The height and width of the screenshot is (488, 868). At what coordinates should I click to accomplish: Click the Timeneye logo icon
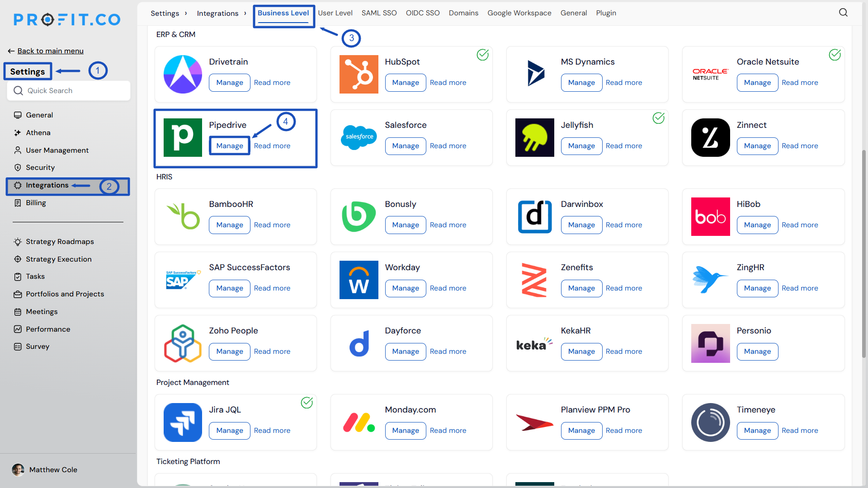(x=710, y=422)
